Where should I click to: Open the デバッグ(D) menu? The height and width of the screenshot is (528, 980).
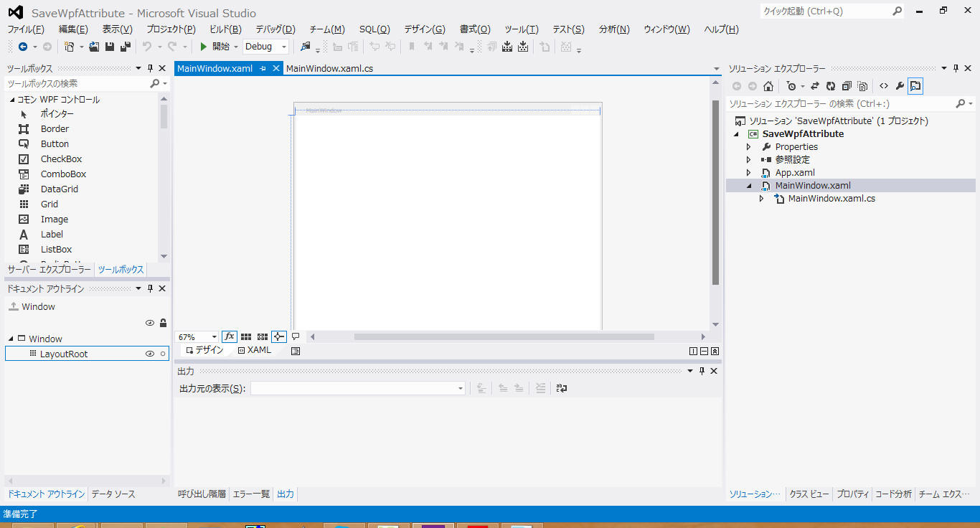pos(275,29)
